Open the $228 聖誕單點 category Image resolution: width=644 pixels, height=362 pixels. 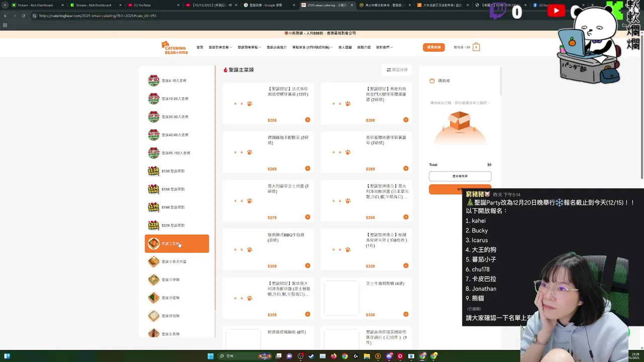pyautogui.click(x=177, y=225)
